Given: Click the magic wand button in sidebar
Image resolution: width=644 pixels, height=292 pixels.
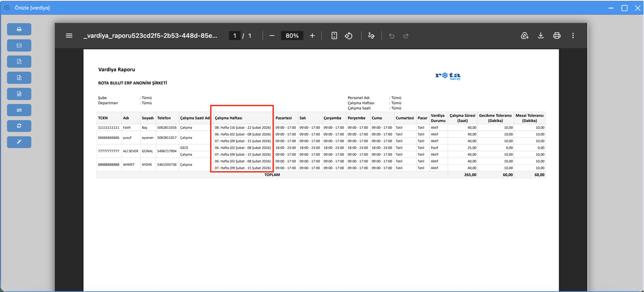Looking at the screenshot, I should pos(19,142).
